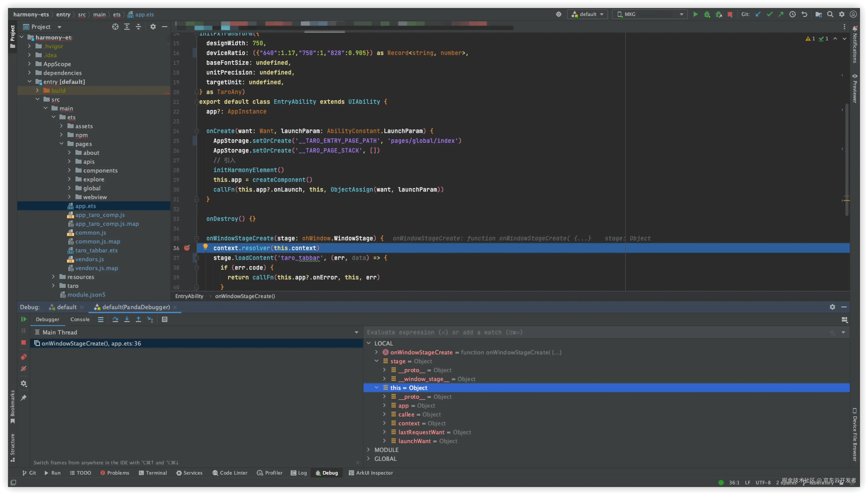Open the Terminal tool window tab
This screenshot has width=868, height=495.
tap(153, 473)
